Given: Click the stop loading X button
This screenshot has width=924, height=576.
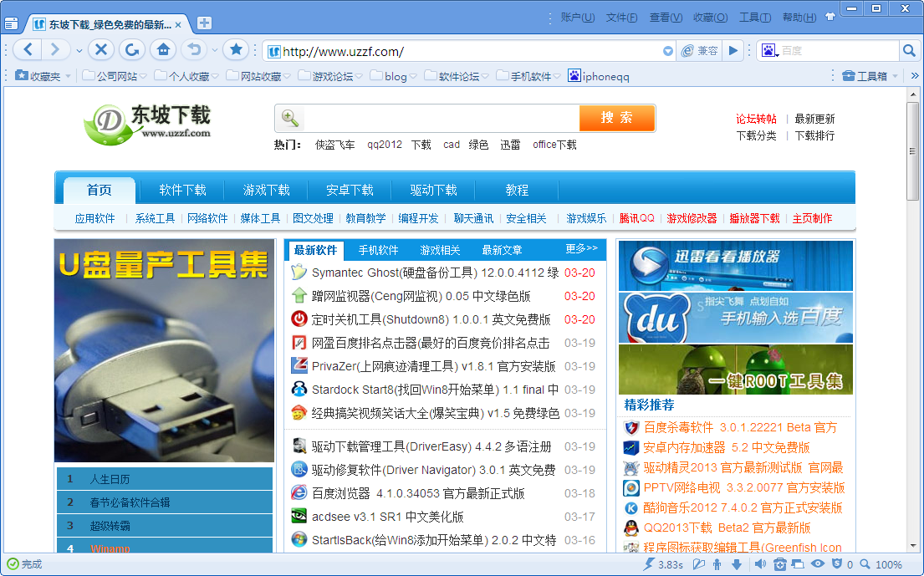Looking at the screenshot, I should point(101,50).
